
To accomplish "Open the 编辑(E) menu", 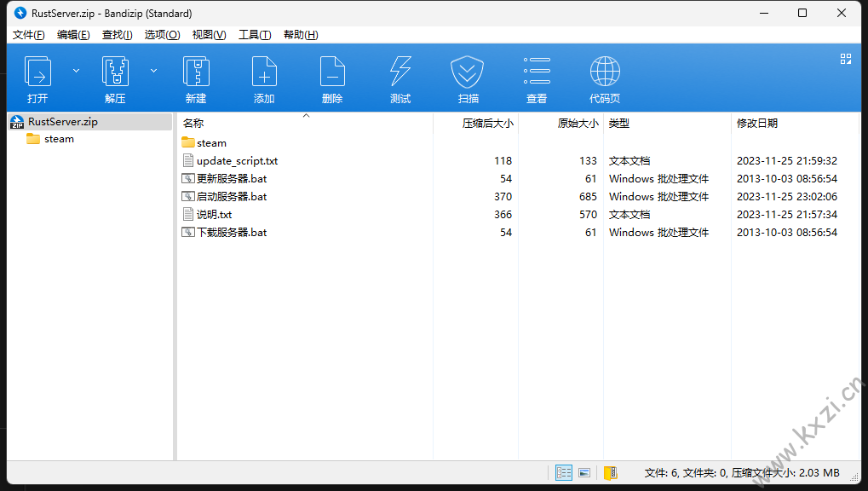I will point(73,35).
